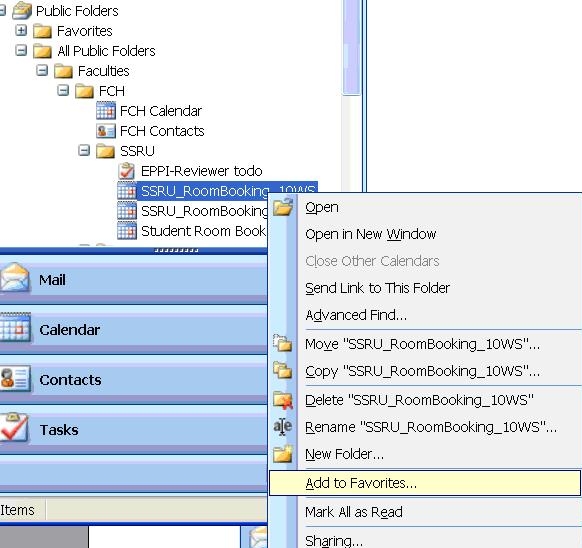Click the FCH Contacts card icon
This screenshot has height=548, width=582.
point(106,131)
